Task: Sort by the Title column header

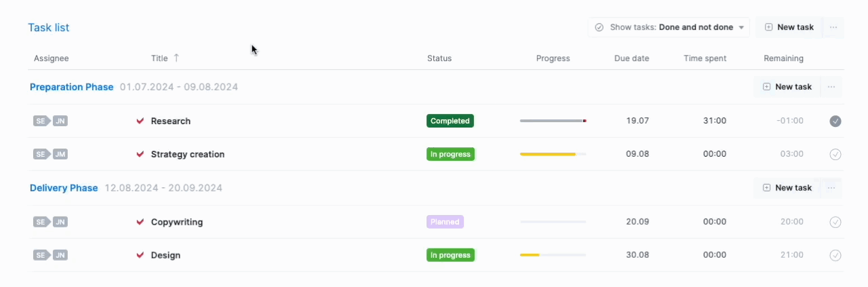Action: click(x=159, y=58)
